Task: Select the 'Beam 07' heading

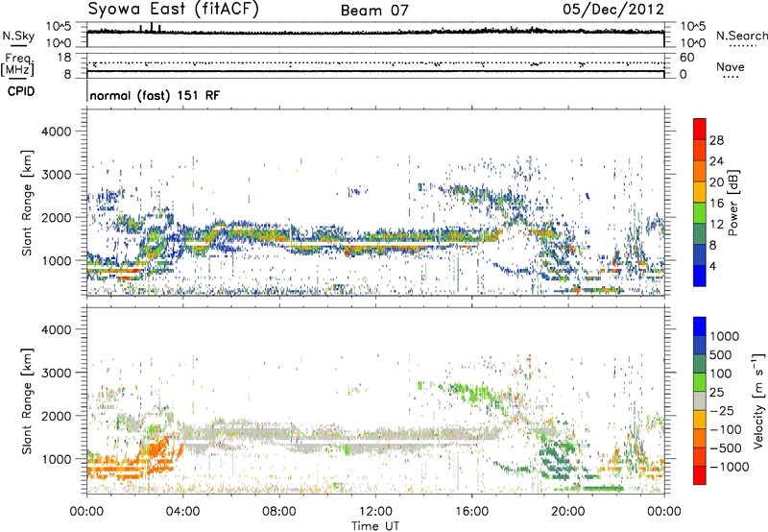Action: click(374, 11)
